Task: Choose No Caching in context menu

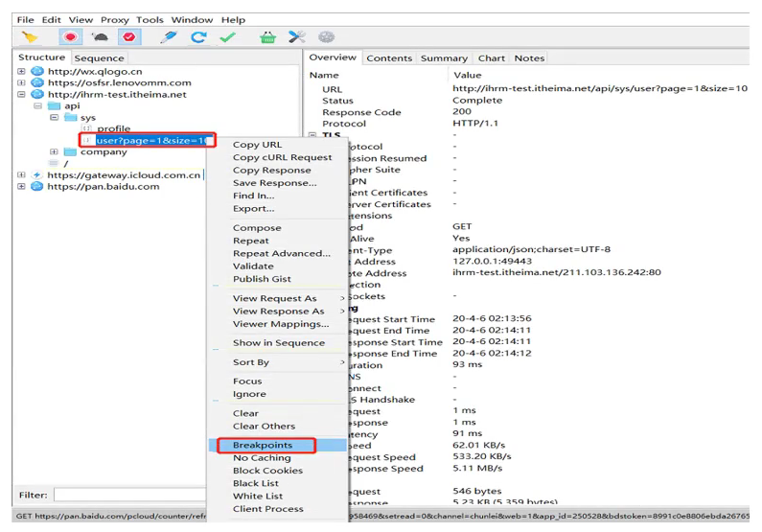Action: point(262,457)
